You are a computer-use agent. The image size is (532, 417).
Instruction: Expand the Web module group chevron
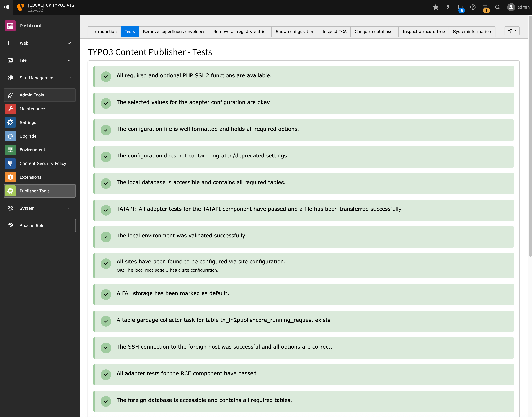(69, 43)
